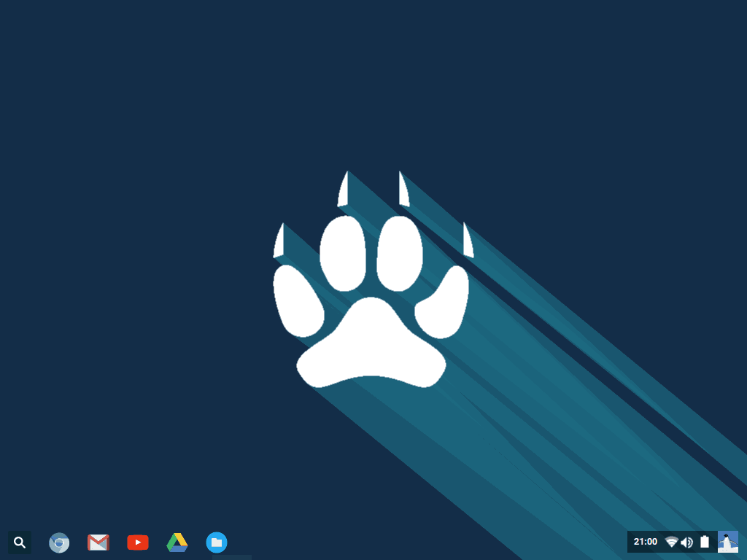Launch the Chromium browser from shelf

tap(59, 542)
